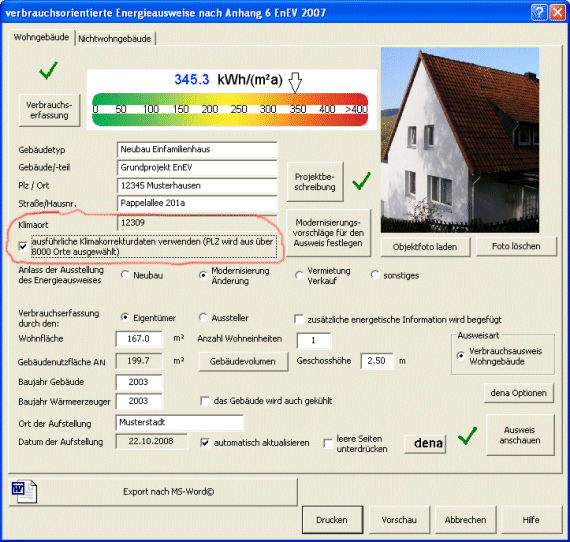Click the Wohnfläche input field
The width and height of the screenshot is (570, 542).
click(139, 339)
